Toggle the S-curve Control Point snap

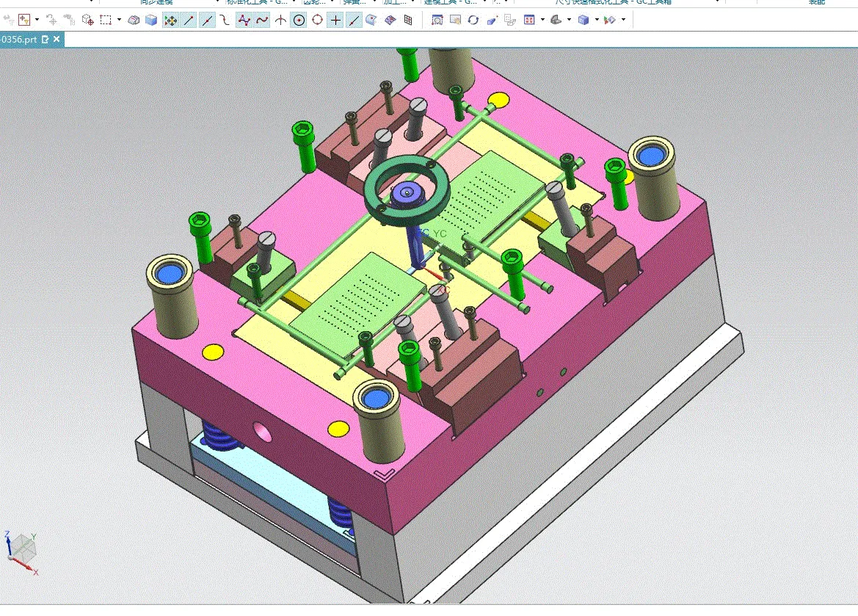(x=225, y=21)
